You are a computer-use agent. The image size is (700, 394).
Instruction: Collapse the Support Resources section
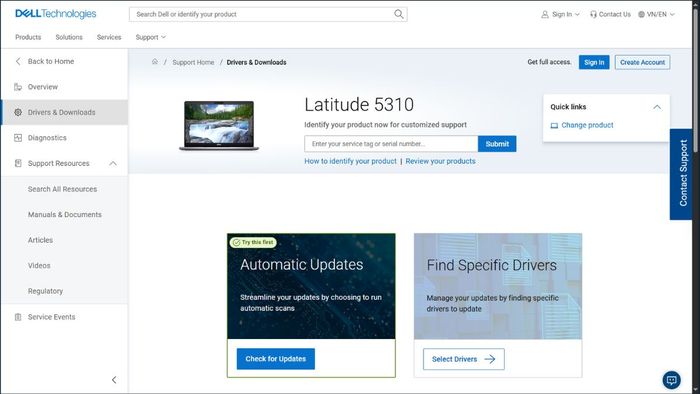113,163
